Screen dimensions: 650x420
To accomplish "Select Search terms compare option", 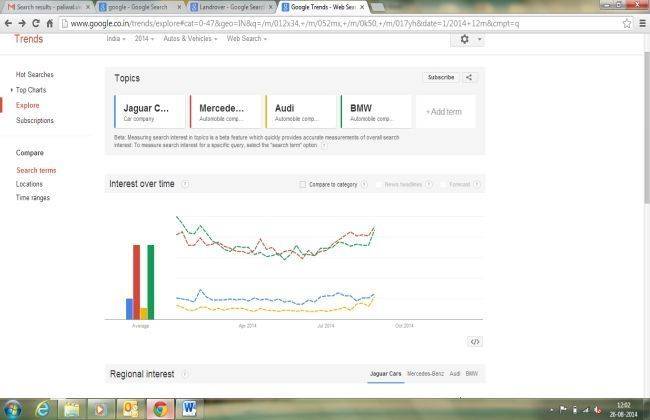I will (x=36, y=170).
